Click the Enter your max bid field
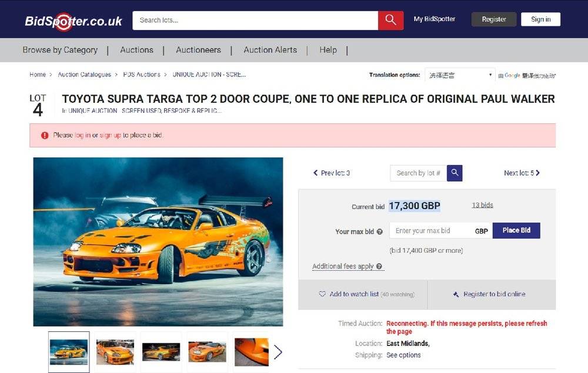The image size is (588, 373). pyautogui.click(x=430, y=231)
